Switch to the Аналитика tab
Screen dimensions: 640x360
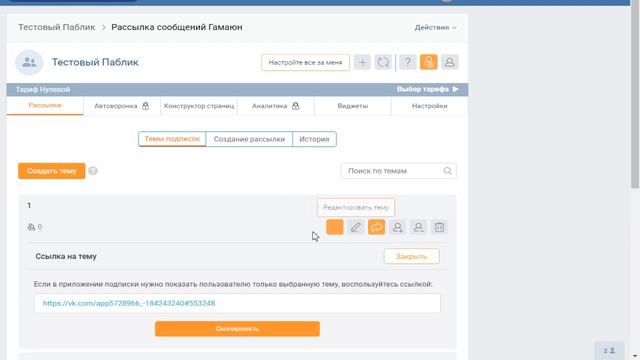point(276,106)
